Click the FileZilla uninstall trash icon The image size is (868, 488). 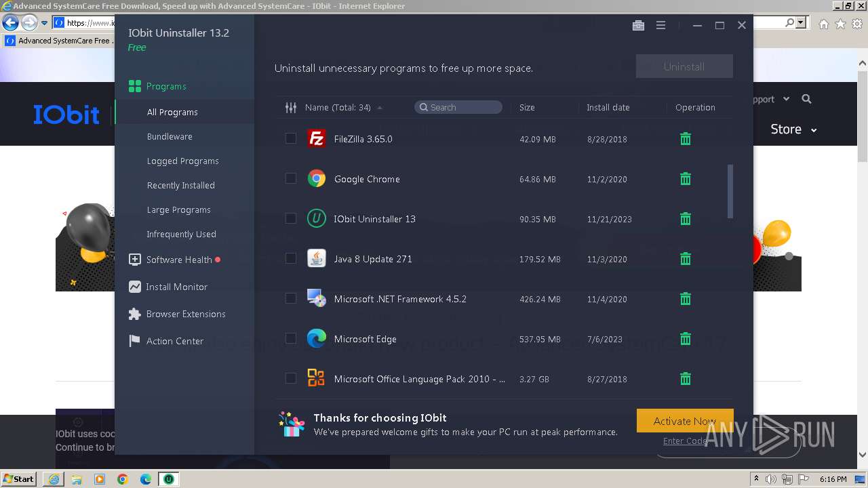[686, 139]
